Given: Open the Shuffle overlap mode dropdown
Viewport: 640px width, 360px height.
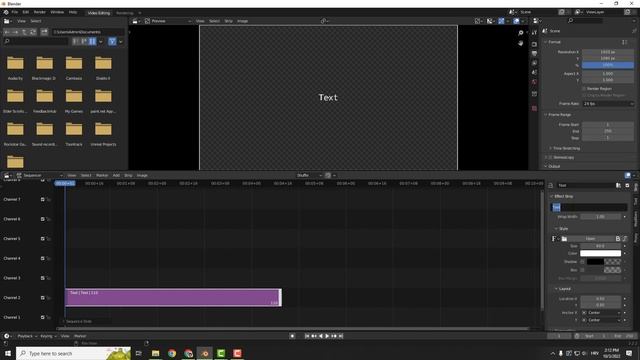Looking at the screenshot, I should (309, 176).
